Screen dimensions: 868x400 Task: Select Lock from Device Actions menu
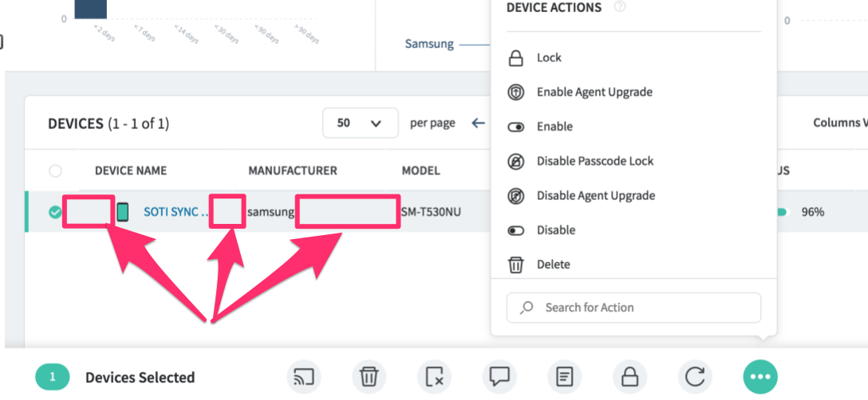[549, 58]
